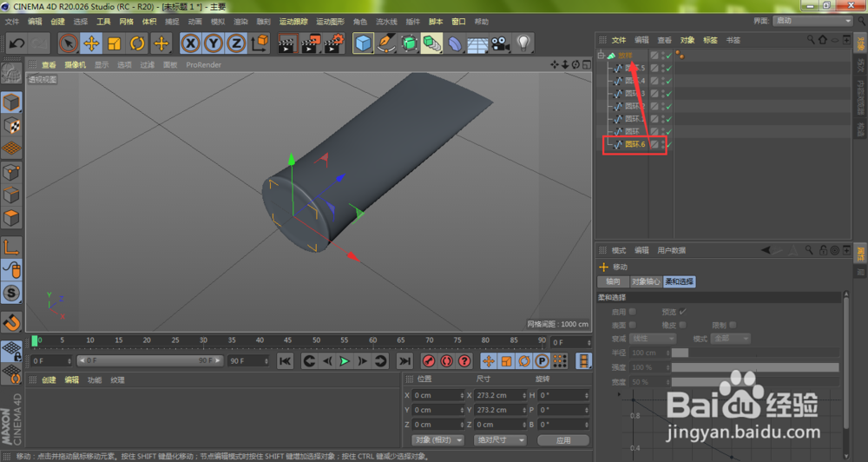This screenshot has height=462, width=868.
Task: Uncheck the 预览 checkbox
Action: coord(682,311)
